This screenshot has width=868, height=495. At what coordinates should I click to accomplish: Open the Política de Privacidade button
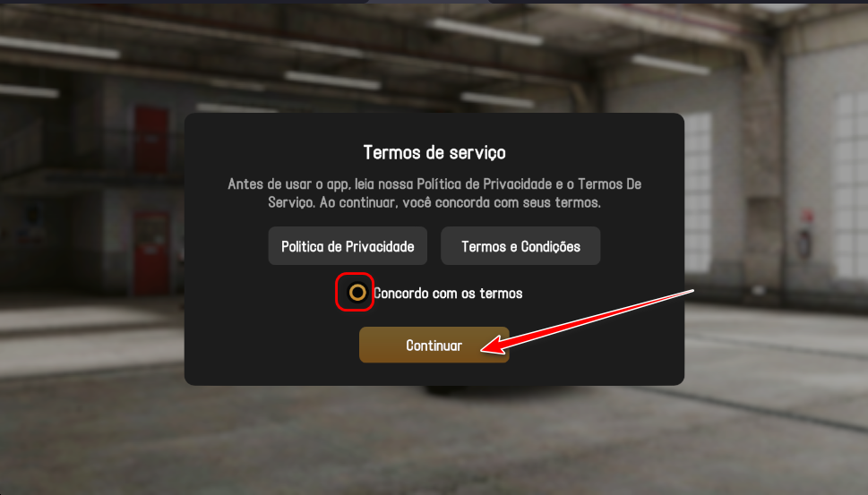(348, 245)
